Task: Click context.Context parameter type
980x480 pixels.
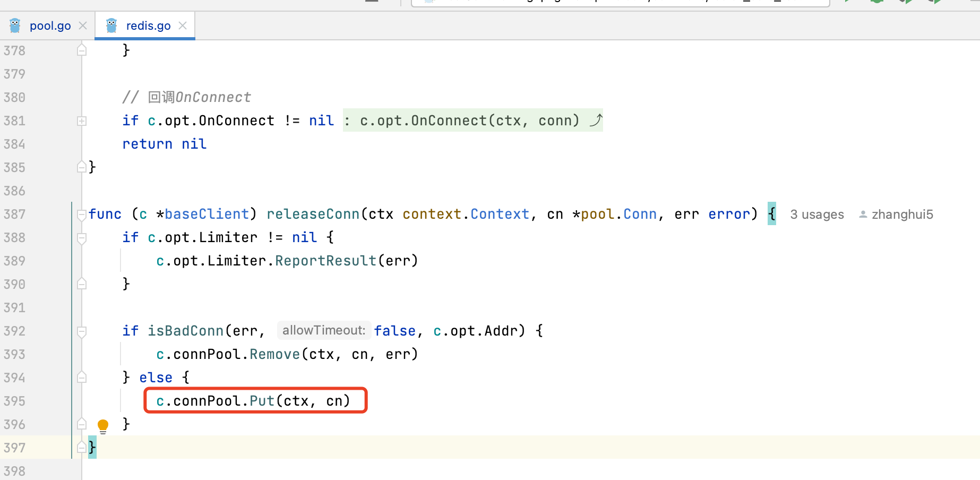Action: coord(466,214)
